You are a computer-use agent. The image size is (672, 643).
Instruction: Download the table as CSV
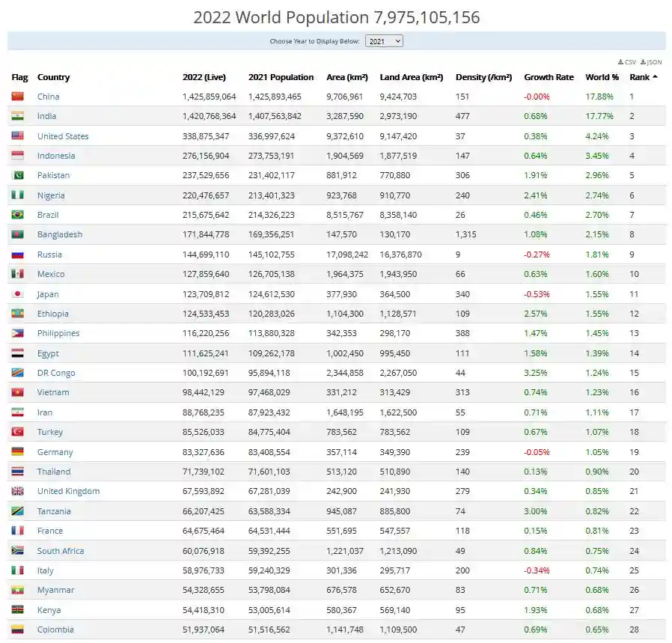(x=627, y=62)
